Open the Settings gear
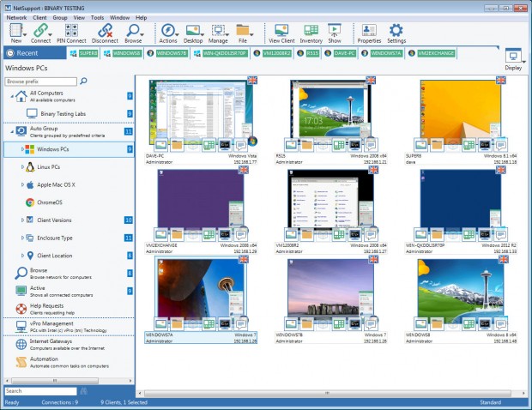The height and width of the screenshot is (410, 532). pos(396,31)
